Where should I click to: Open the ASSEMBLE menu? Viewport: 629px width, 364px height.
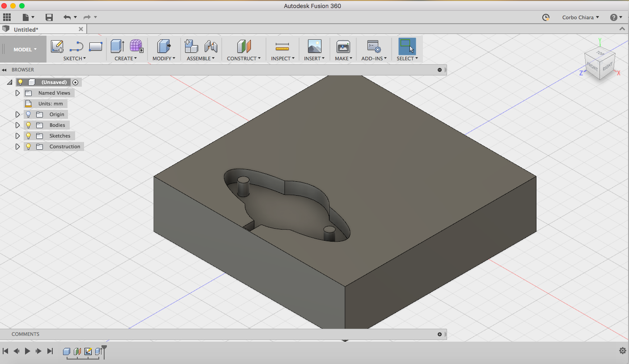click(x=201, y=59)
